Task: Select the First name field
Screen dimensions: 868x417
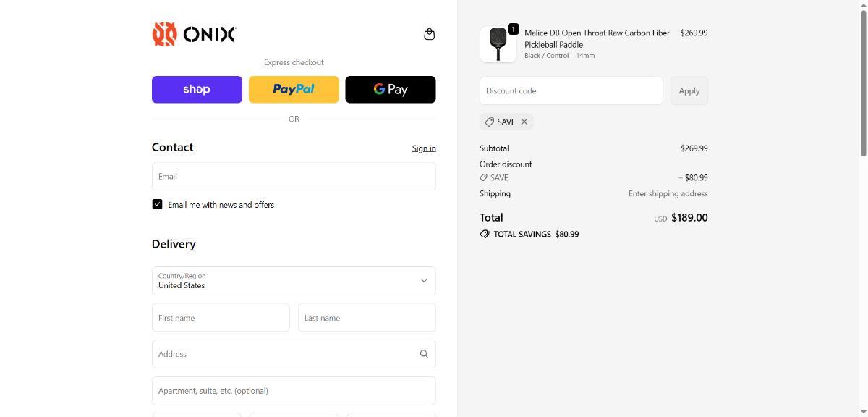Action: tap(221, 318)
